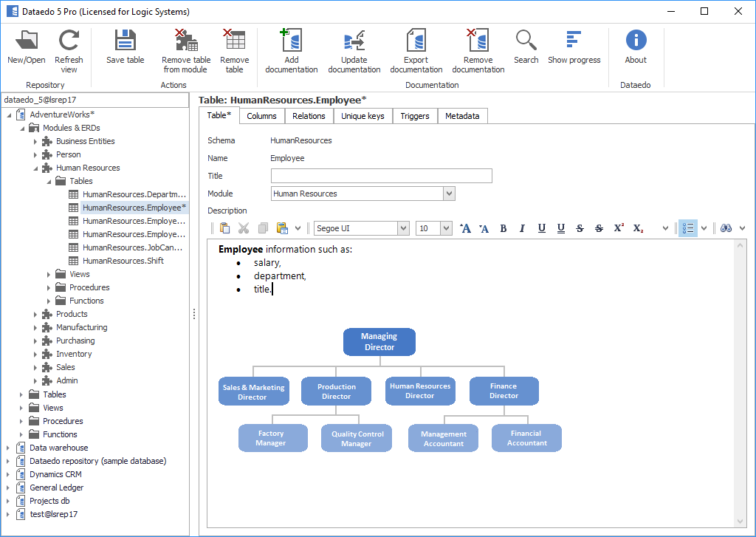Toggle italic formatting
The width and height of the screenshot is (756, 537).
click(x=522, y=228)
